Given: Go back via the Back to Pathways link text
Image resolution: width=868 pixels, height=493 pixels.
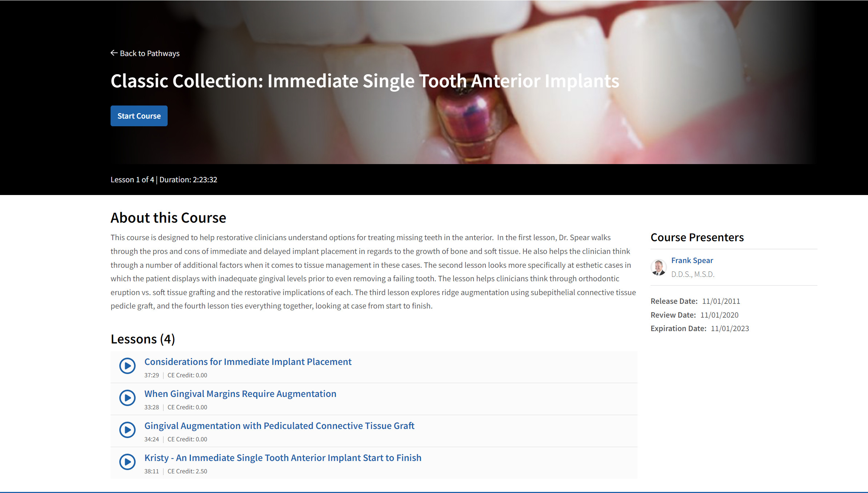Looking at the screenshot, I should point(150,53).
